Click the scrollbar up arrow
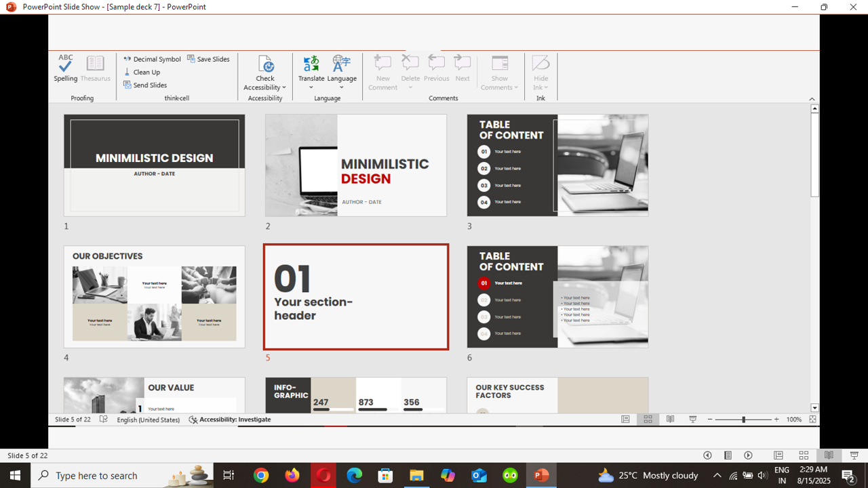 tap(815, 108)
